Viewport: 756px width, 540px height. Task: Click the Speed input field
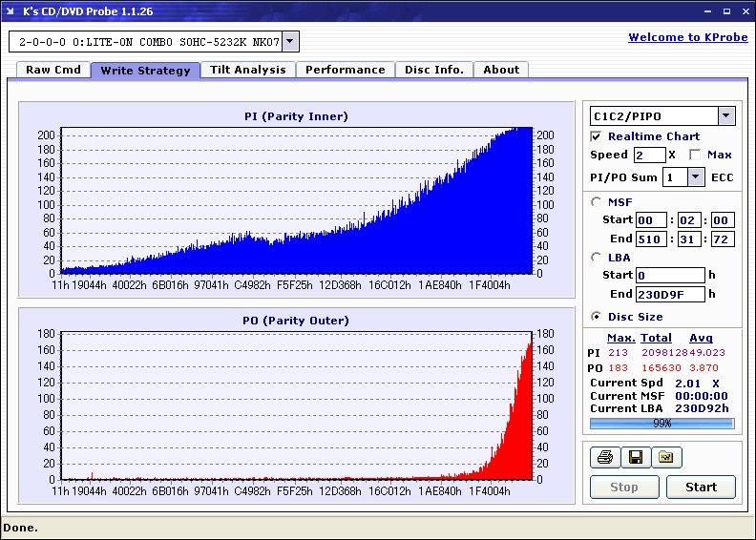[649, 156]
